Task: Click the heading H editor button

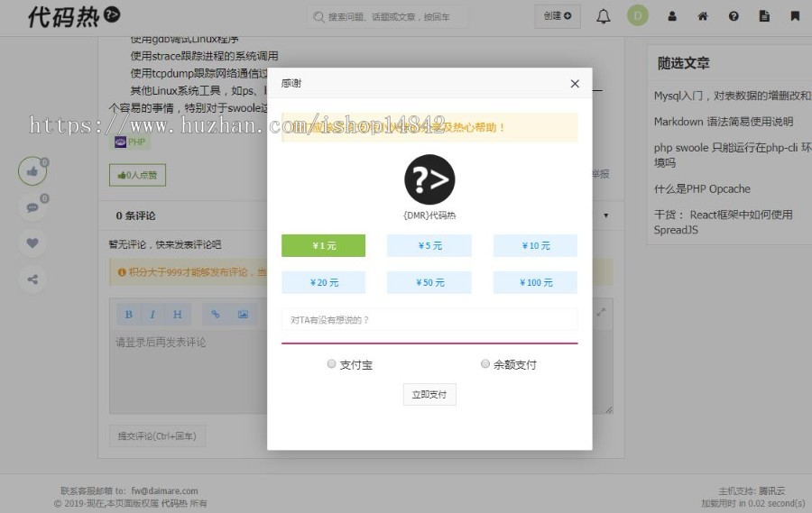Action: pos(177,315)
